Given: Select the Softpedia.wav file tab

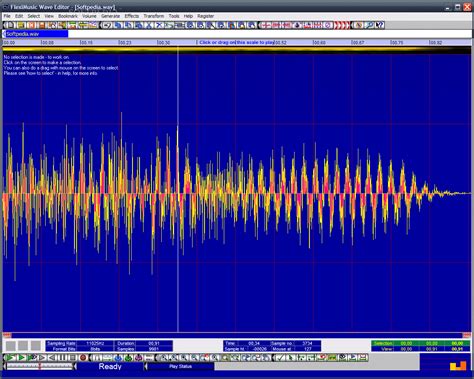Looking at the screenshot, I should (x=37, y=34).
